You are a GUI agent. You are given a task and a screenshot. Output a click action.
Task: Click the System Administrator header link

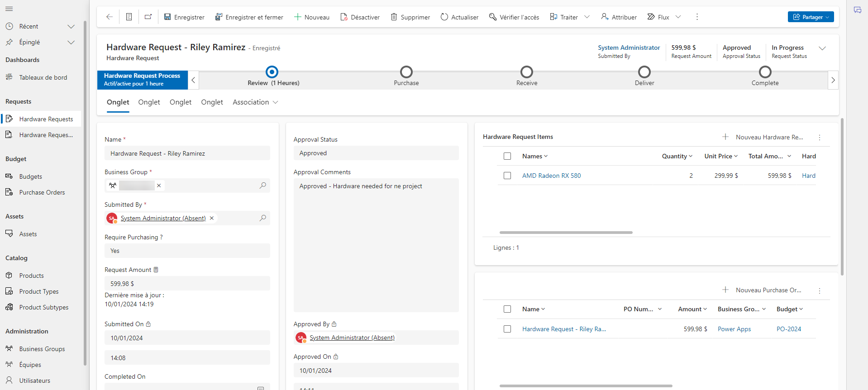point(629,48)
